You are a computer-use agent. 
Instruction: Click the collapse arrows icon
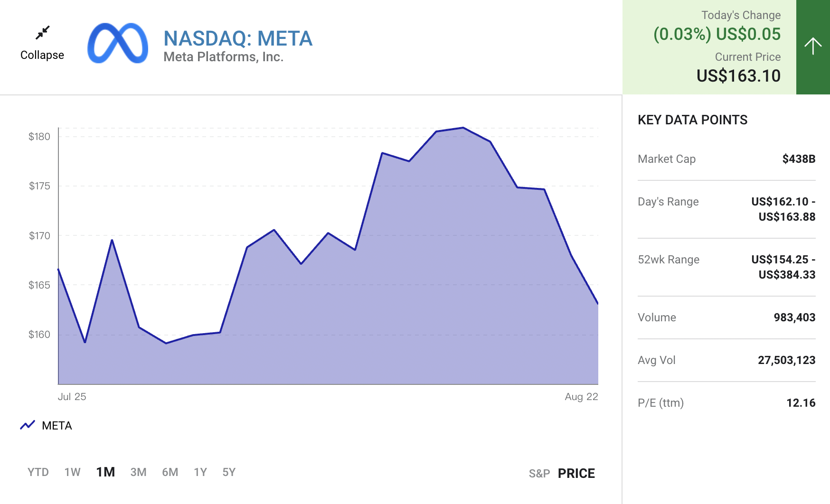point(42,33)
